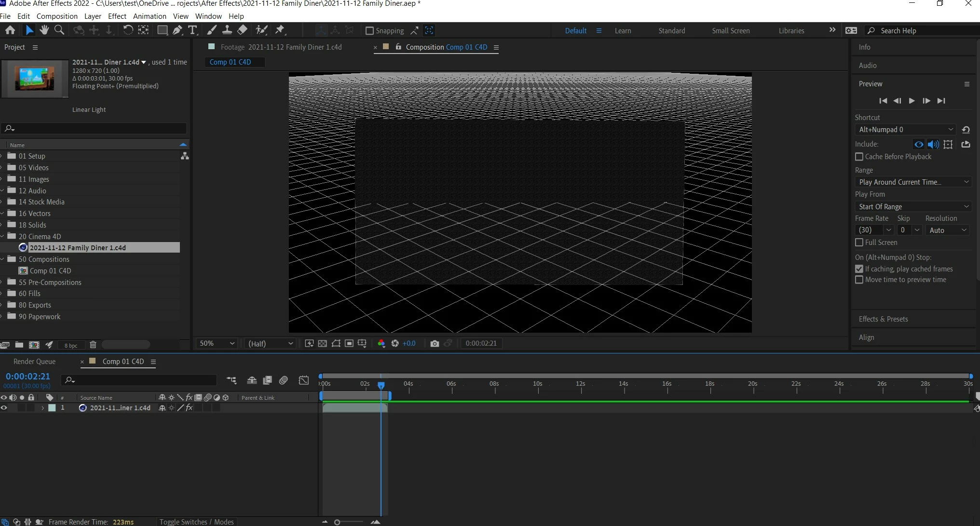The width and height of the screenshot is (980, 526).
Task: Click the take snapshot camera icon
Action: pos(435,343)
